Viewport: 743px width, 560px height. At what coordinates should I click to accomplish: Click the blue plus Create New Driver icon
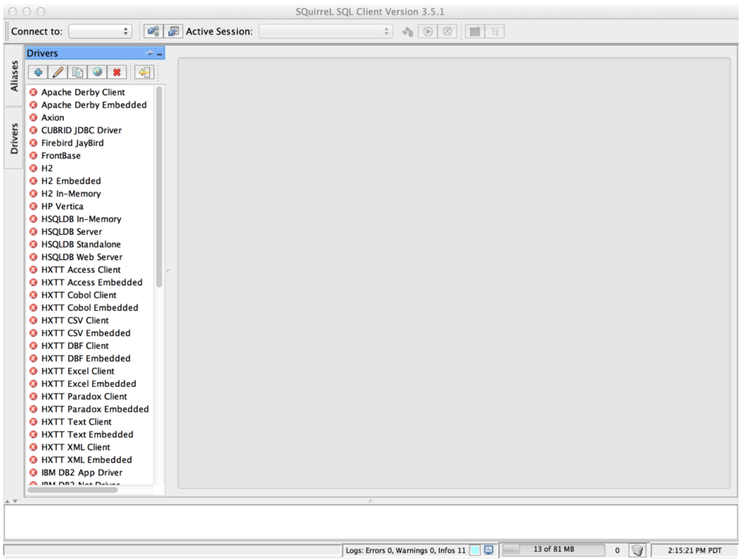click(38, 72)
